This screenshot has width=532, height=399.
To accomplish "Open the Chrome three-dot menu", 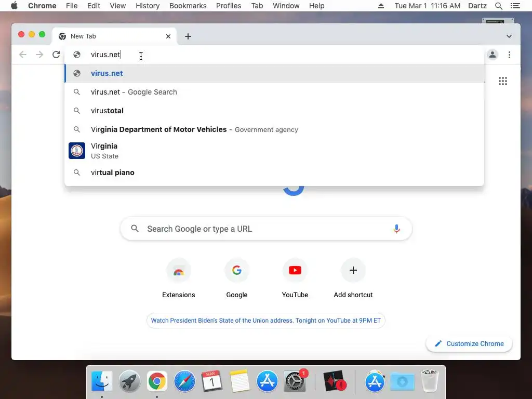I will (x=509, y=55).
